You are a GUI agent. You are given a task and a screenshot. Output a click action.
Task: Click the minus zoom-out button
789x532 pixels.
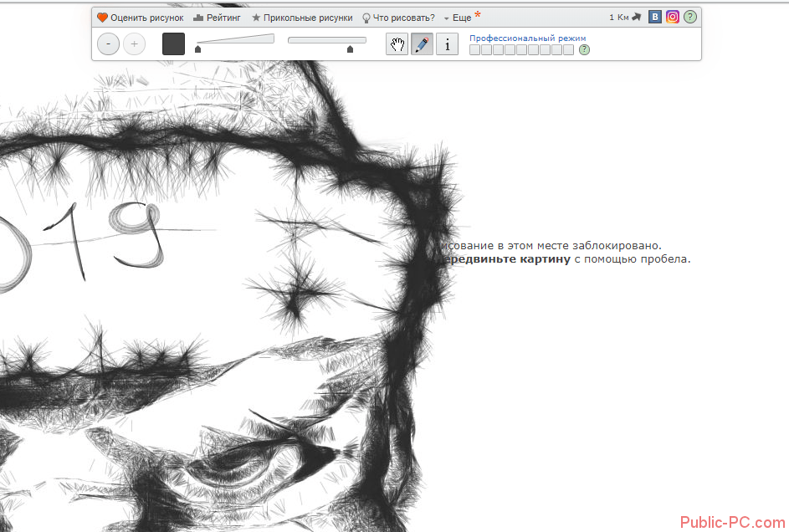coord(108,44)
